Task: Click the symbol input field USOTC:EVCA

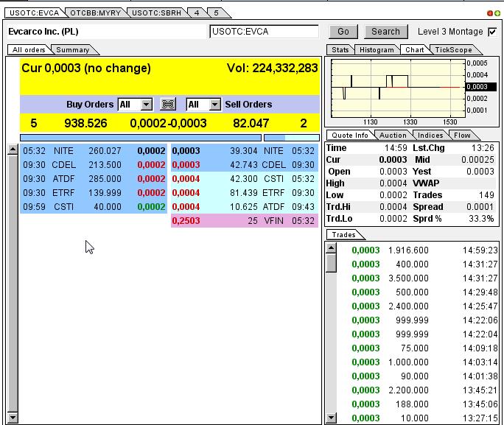Action: tap(264, 32)
